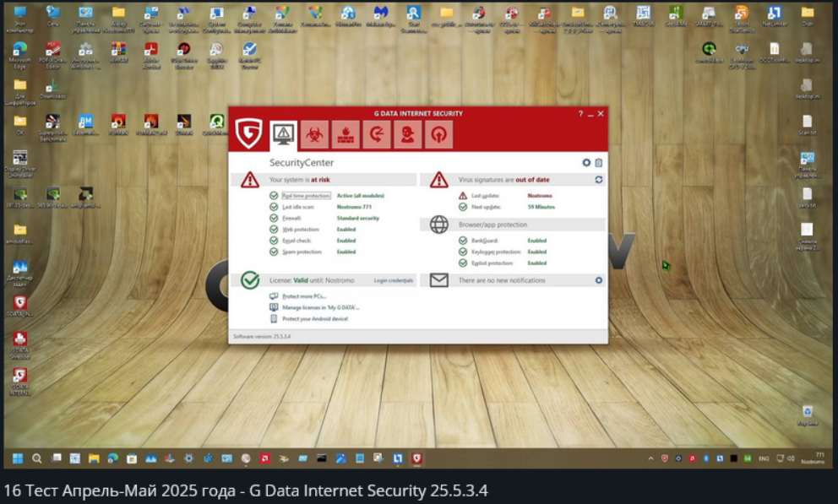
Task: Click the Superposition Benchmark desktop icon
Action: (52, 128)
